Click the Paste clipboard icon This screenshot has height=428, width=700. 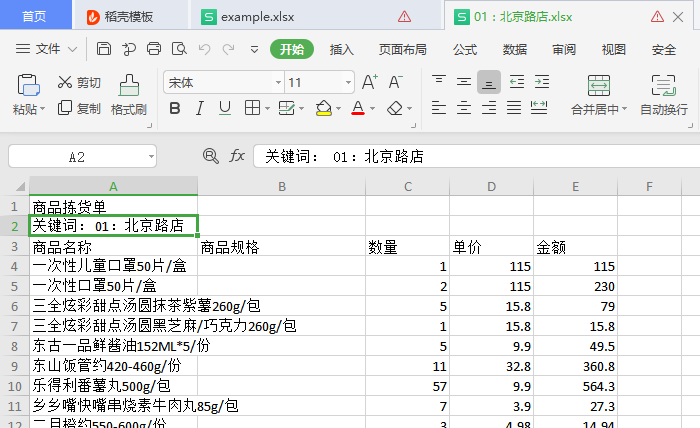[29, 85]
